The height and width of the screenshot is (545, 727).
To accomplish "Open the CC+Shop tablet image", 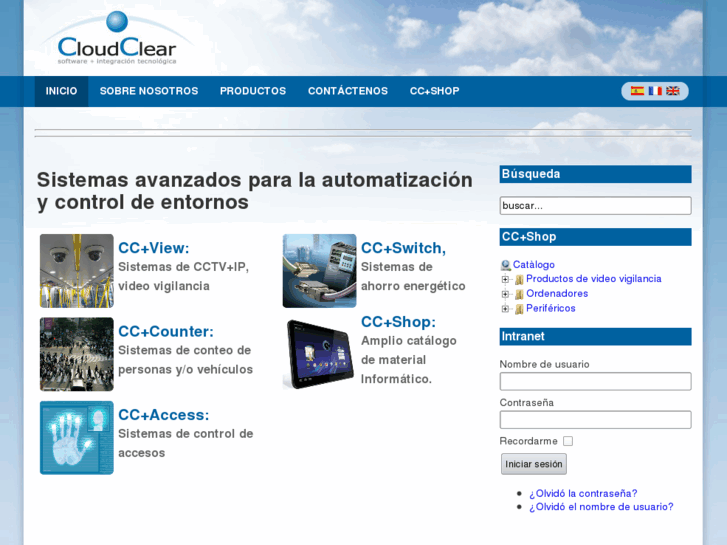I will (x=319, y=354).
